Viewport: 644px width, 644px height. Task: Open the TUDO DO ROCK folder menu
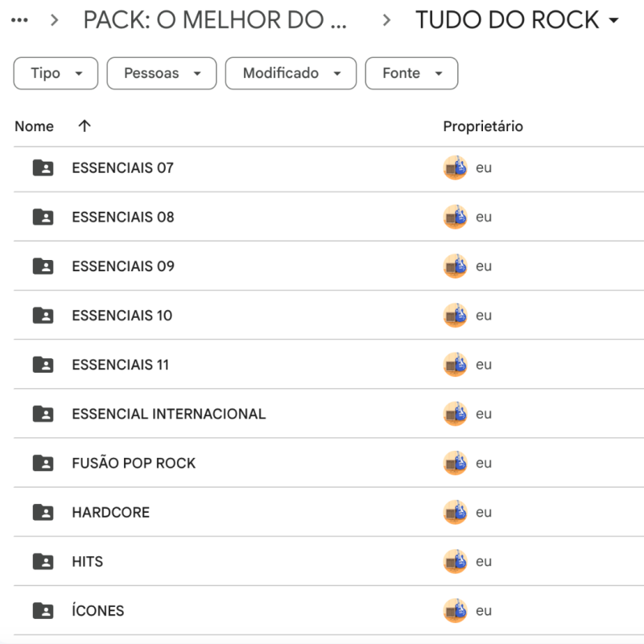pos(517,20)
